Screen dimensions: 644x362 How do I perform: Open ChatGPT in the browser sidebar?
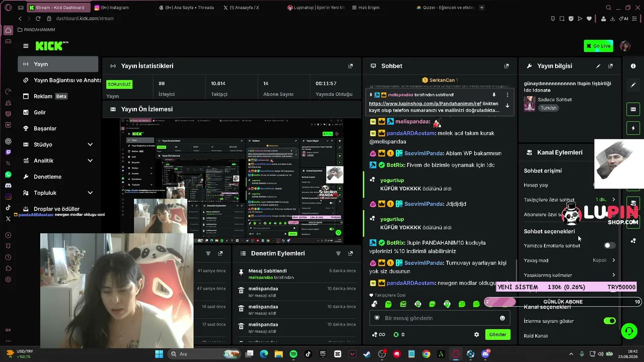click(x=8, y=141)
